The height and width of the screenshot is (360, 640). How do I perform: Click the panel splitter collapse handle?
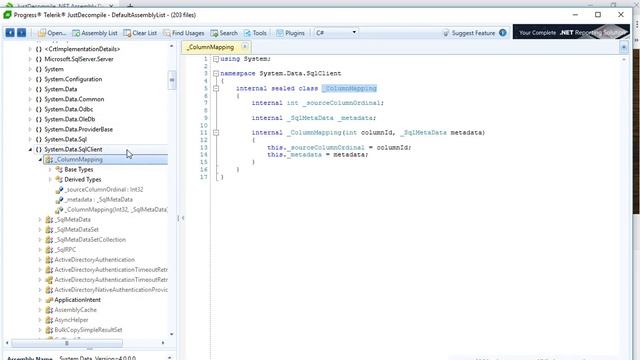click(x=180, y=218)
